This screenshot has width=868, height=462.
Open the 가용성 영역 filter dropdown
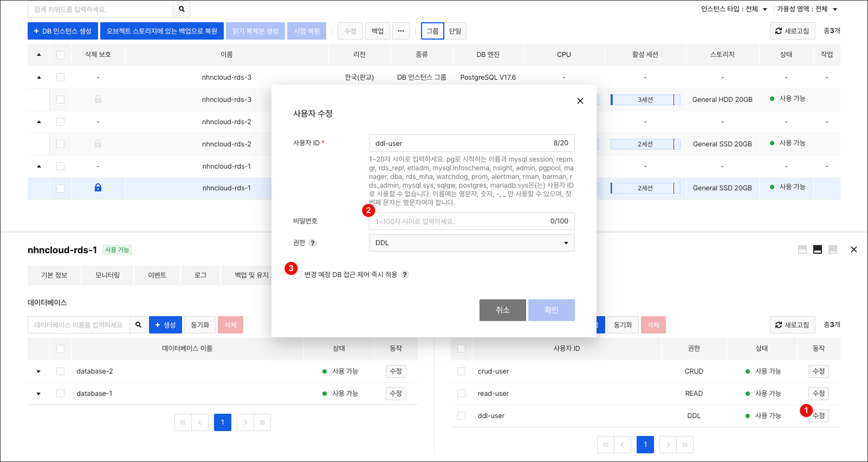click(807, 9)
